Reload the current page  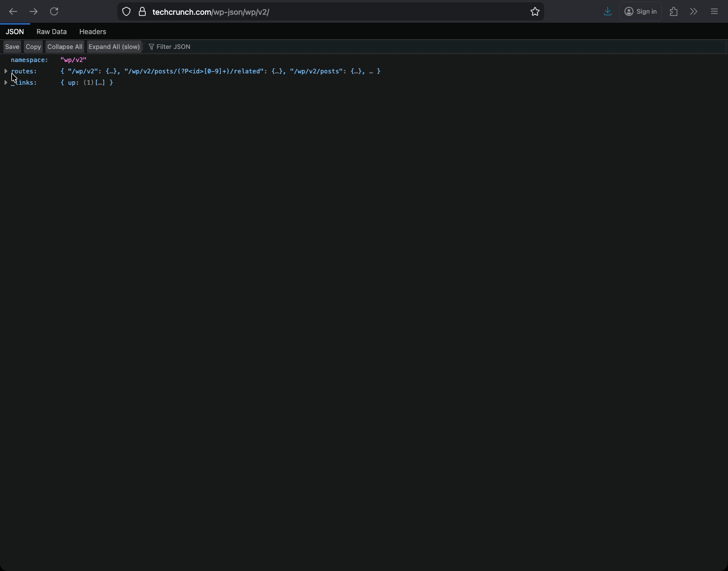click(x=54, y=11)
